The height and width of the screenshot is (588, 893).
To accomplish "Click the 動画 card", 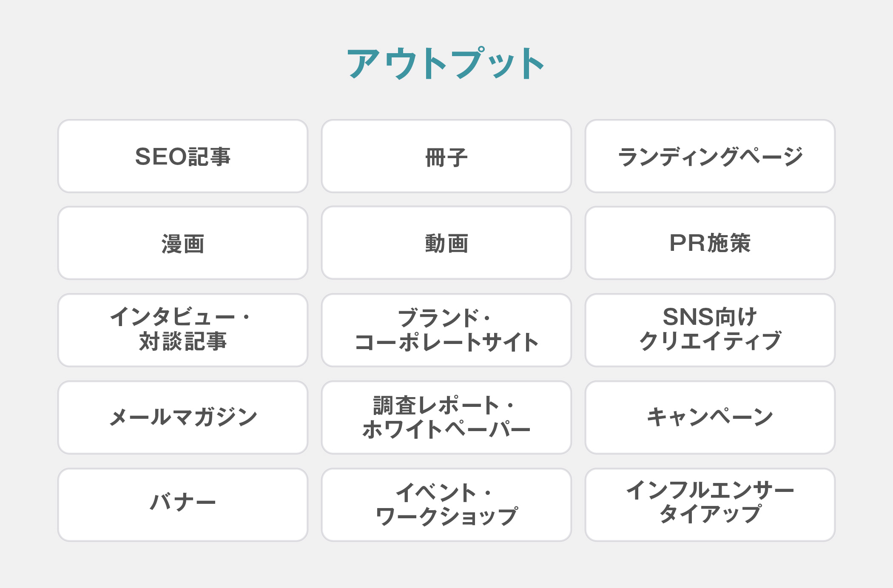I will coord(446,243).
